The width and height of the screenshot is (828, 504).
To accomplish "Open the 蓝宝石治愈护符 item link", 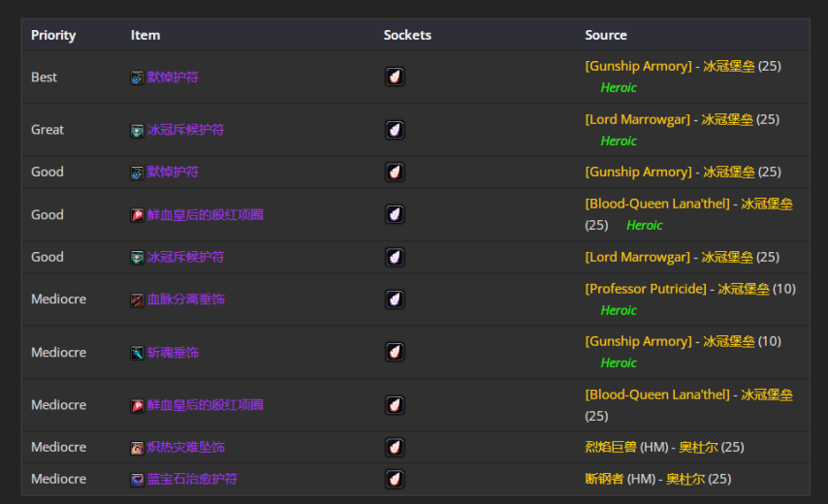I will (x=192, y=479).
